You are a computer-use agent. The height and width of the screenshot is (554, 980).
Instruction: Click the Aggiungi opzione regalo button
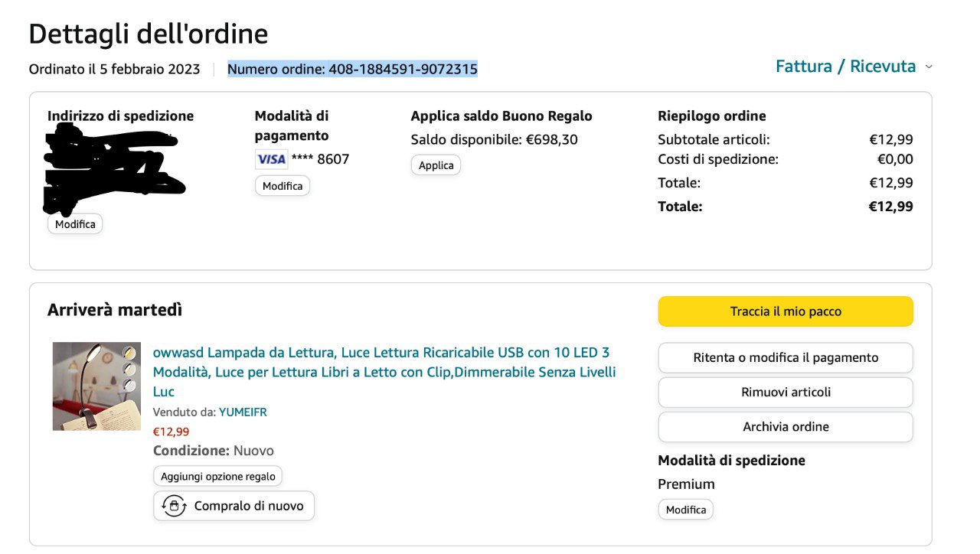[218, 476]
